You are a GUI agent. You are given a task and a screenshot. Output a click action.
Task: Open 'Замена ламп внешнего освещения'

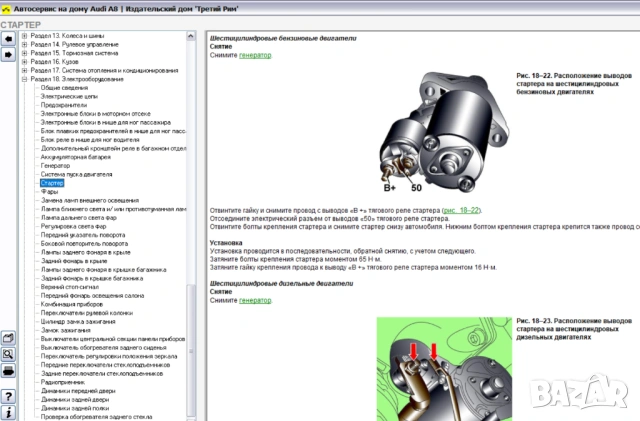click(90, 200)
